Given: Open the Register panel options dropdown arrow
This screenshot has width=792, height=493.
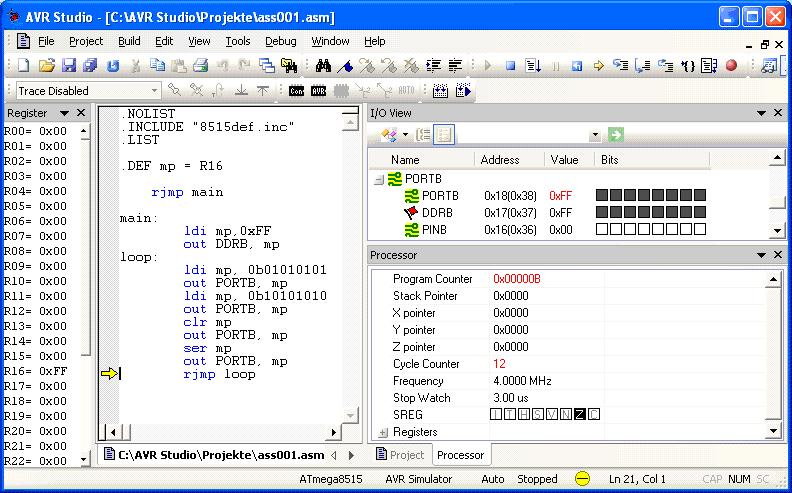Looking at the screenshot, I should tap(64, 113).
